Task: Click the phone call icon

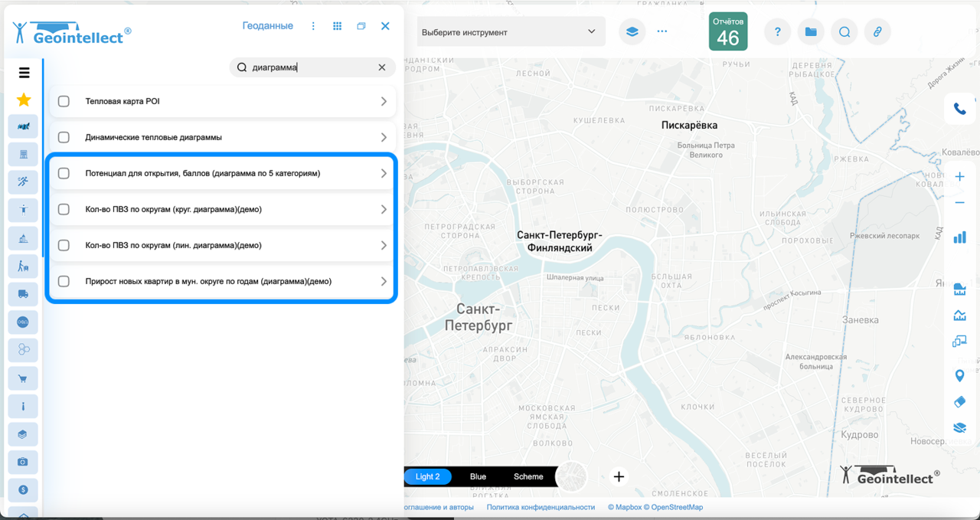Action: click(959, 109)
